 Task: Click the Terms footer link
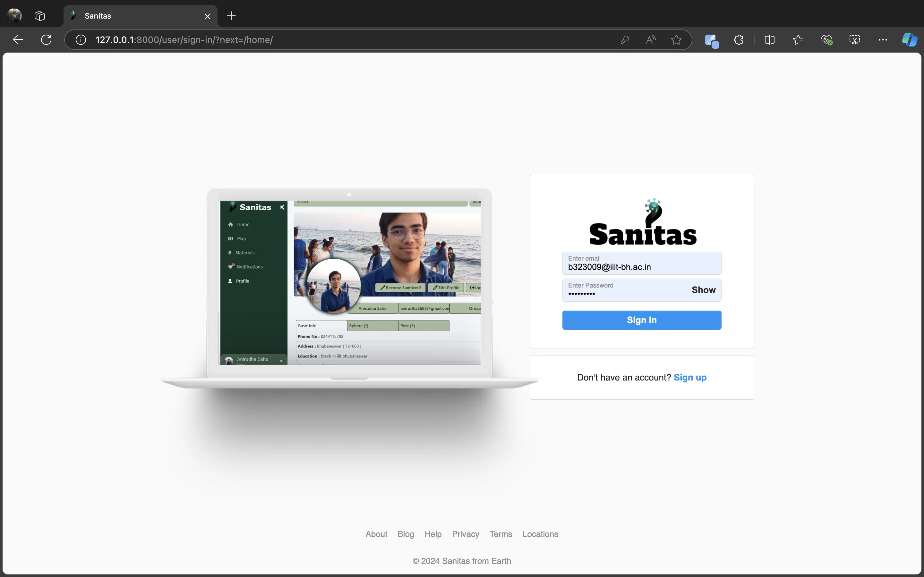click(501, 534)
